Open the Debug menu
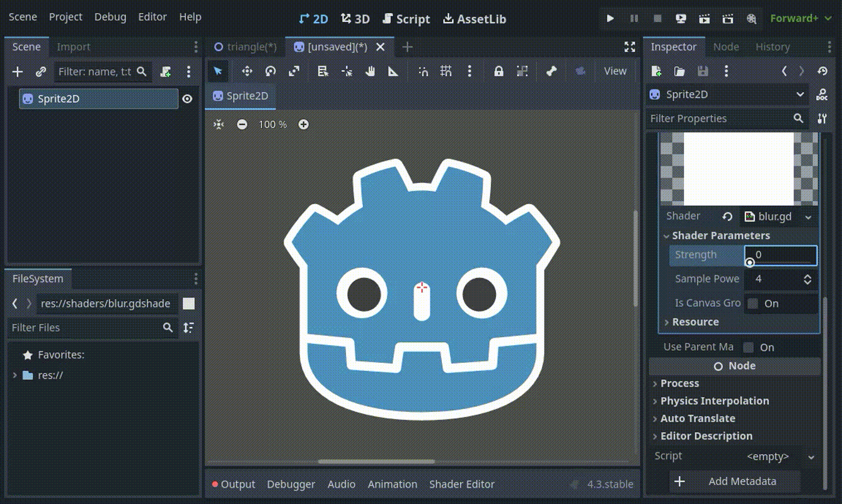This screenshot has height=504, width=842. (x=110, y=17)
